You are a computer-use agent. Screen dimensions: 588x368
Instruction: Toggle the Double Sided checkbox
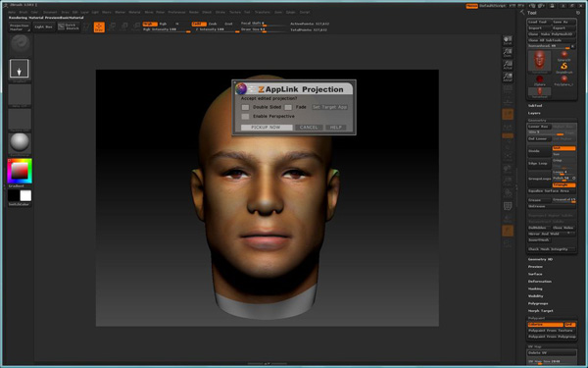click(245, 107)
